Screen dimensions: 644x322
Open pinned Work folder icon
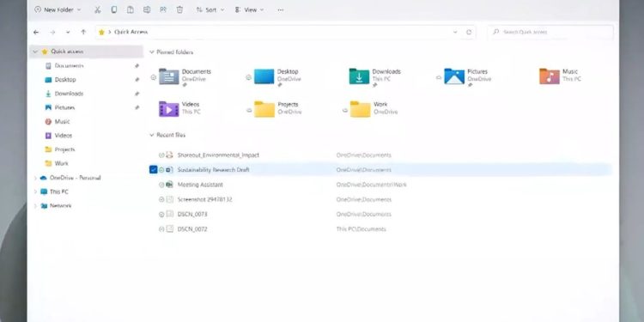point(360,109)
